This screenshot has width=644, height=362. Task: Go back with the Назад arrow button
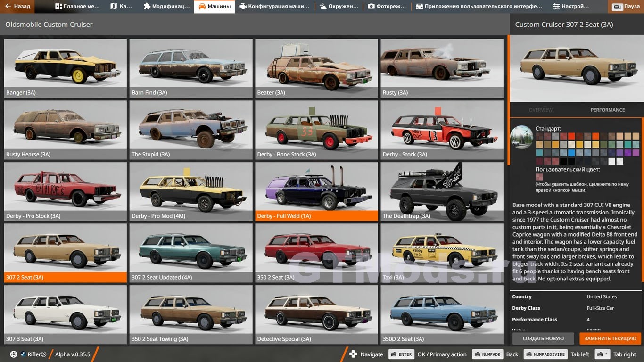18,7
